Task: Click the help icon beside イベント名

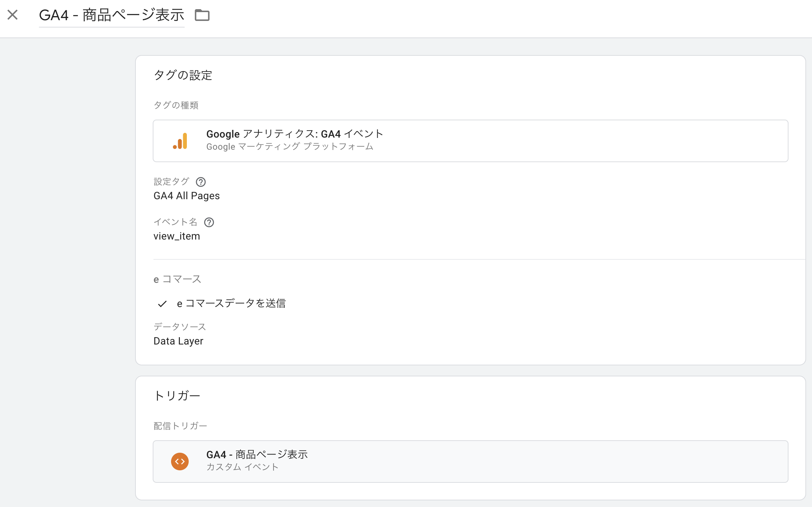Action: [x=209, y=222]
